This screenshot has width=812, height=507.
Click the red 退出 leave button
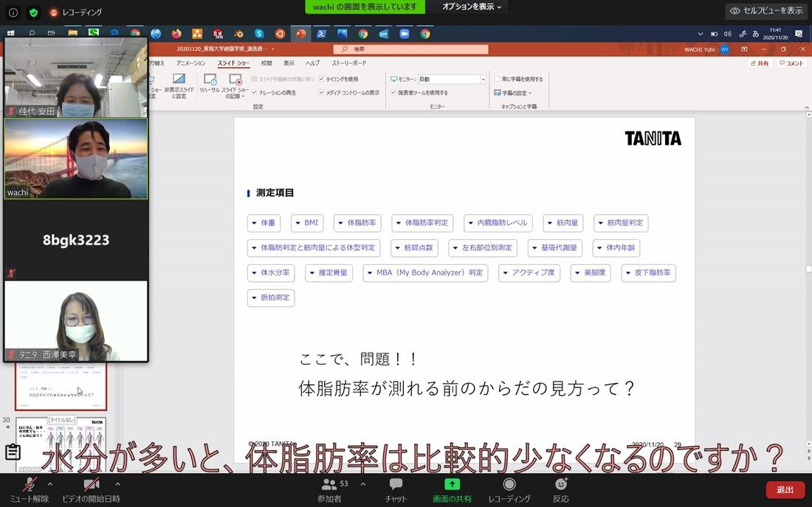coord(785,489)
